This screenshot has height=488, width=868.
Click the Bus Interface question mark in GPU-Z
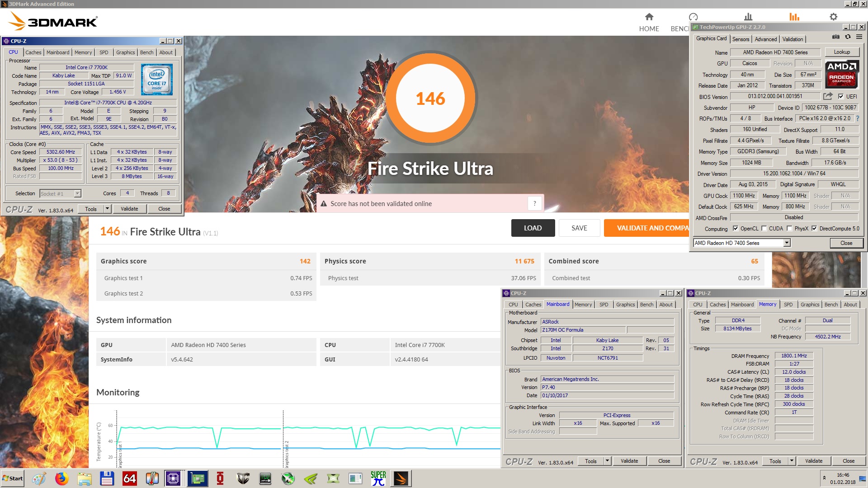[x=858, y=118]
